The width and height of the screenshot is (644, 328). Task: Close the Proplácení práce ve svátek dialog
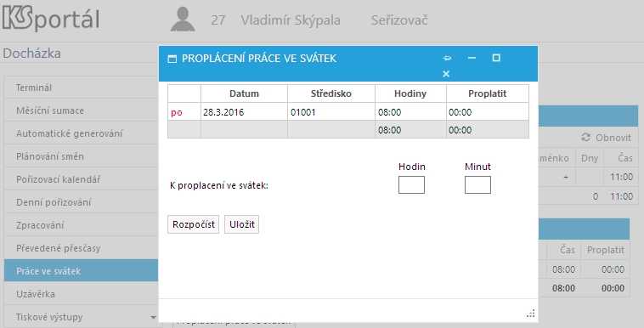446,74
